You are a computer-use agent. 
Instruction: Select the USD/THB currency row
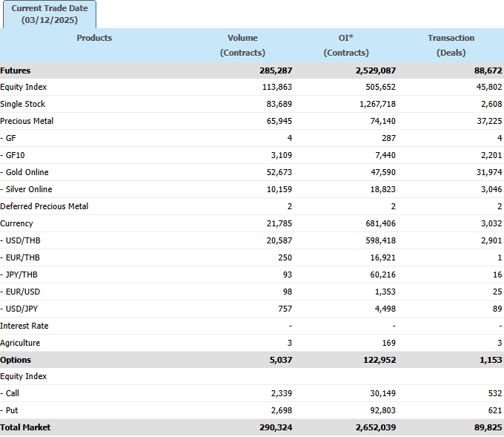[21, 240]
